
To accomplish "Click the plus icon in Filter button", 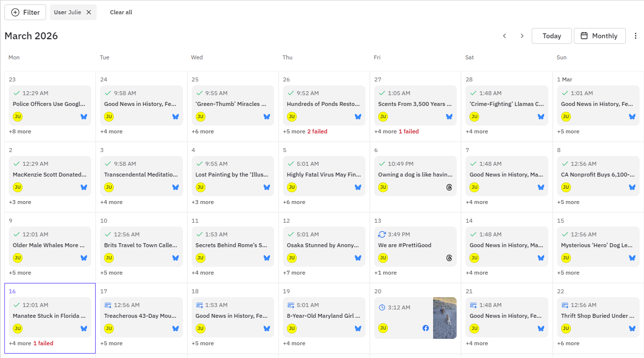I will [15, 12].
